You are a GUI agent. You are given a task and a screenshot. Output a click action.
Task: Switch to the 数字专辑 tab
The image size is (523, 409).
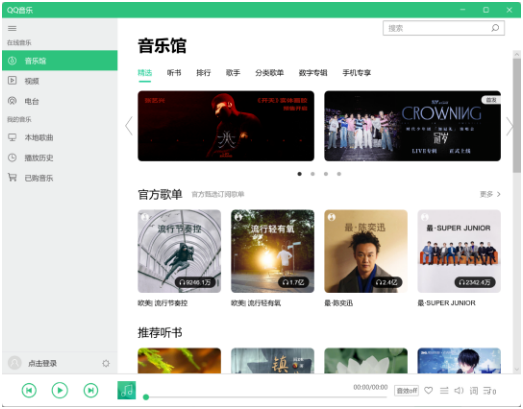[313, 73]
